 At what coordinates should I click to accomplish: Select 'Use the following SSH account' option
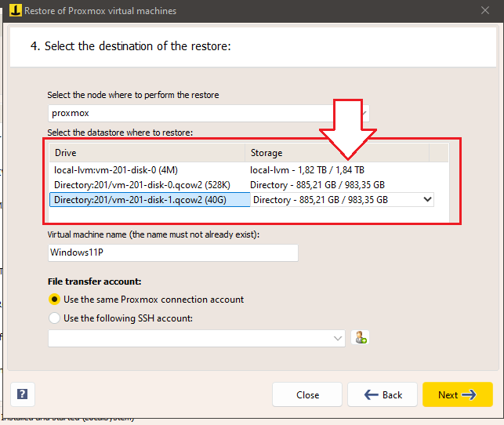point(54,318)
